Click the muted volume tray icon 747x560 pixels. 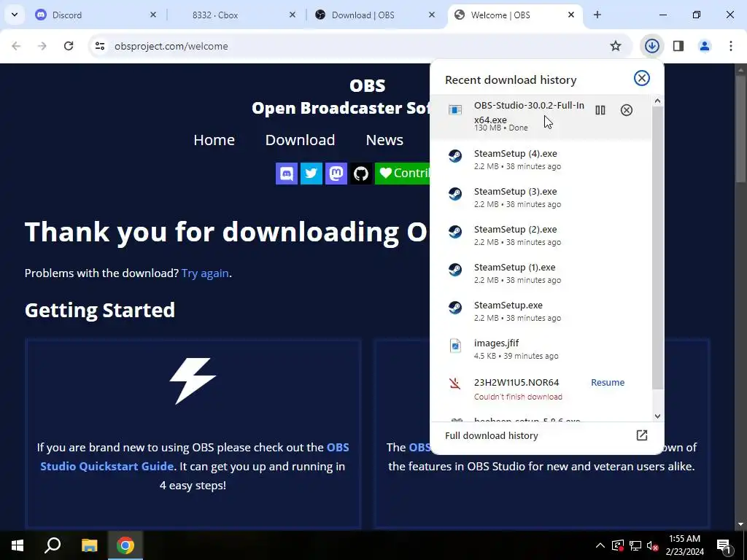(653, 545)
